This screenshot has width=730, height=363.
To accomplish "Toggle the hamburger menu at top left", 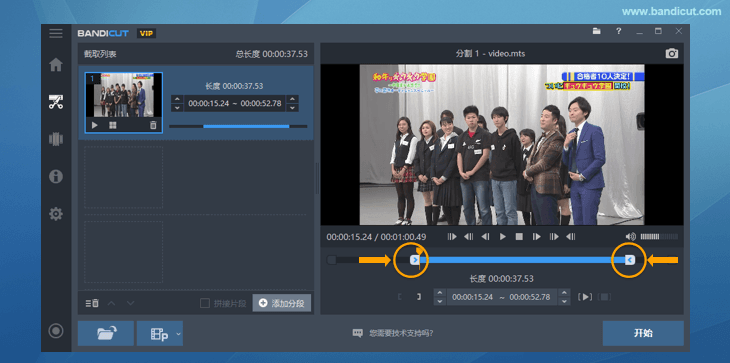I will click(x=56, y=34).
